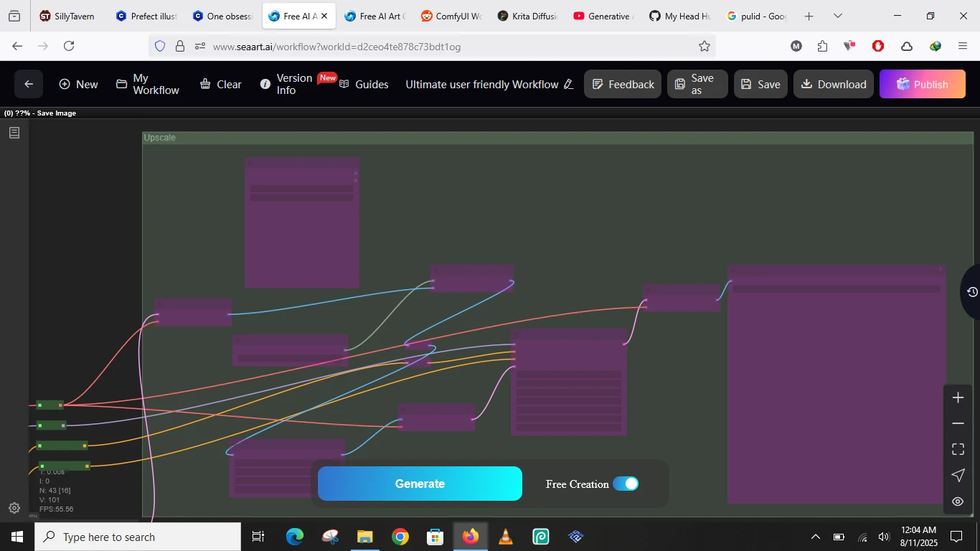Open Firefox application menu
The width and height of the screenshot is (980, 551).
(963, 46)
